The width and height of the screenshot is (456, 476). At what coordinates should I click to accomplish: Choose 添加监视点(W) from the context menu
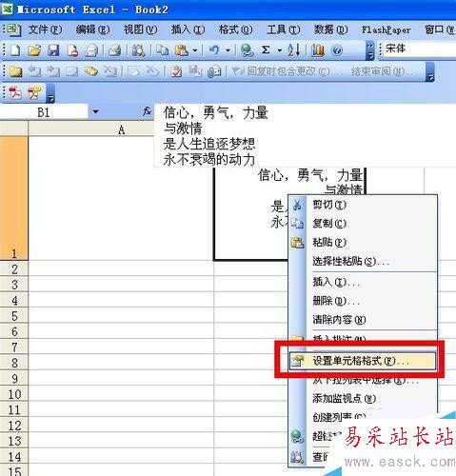[363, 398]
